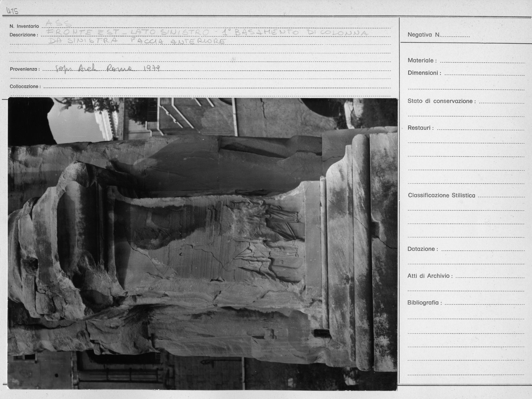The width and height of the screenshot is (532, 399).
Task: Click the handwritten 'DA SINISTRA FACCIA ANTERIORE' line
Action: 137,41
